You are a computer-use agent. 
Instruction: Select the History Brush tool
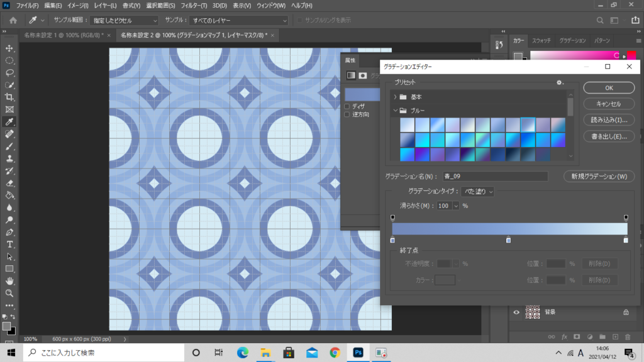pyautogui.click(x=9, y=171)
